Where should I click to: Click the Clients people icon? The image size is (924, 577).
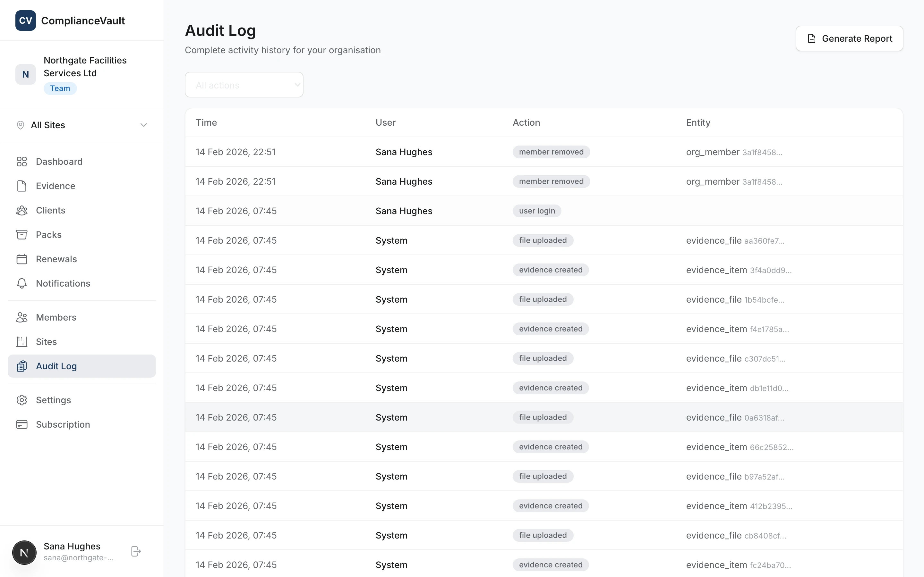pos(21,210)
